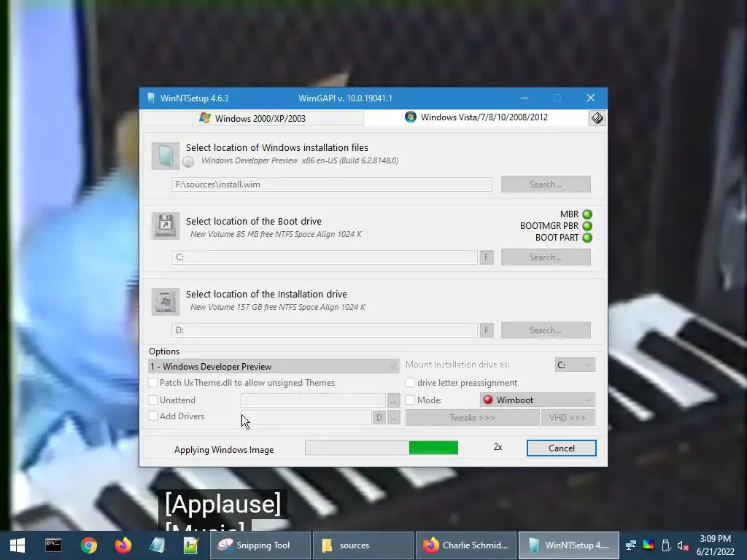This screenshot has width=747, height=560.
Task: Cancel the Windows image application
Action: click(562, 448)
